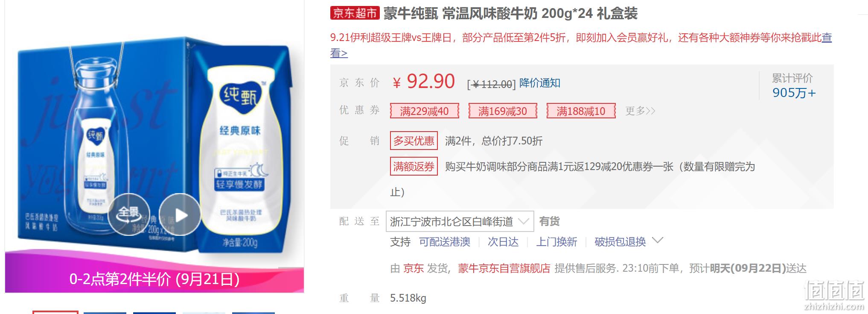The image size is (868, 314).
Task: Select the first product thumbnail below image
Action: tap(55, 312)
